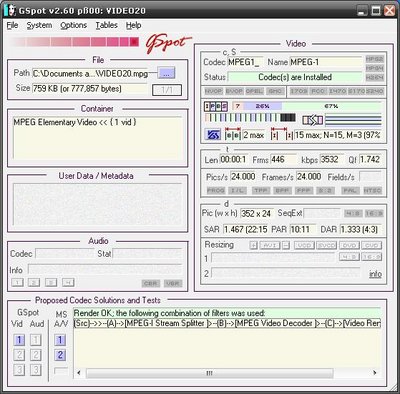The height and width of the screenshot is (394, 400).
Task: Click the video Name field showing MPEG-1
Action: tap(326, 62)
